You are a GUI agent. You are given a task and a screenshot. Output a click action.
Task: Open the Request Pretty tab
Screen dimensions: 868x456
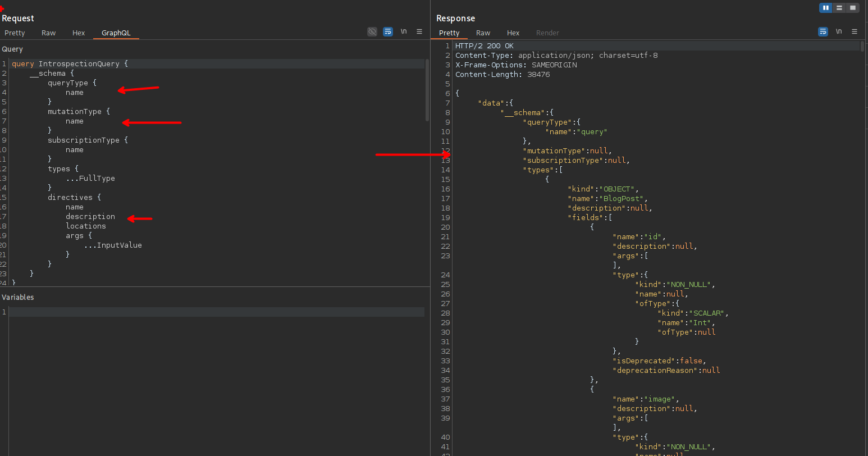click(15, 33)
